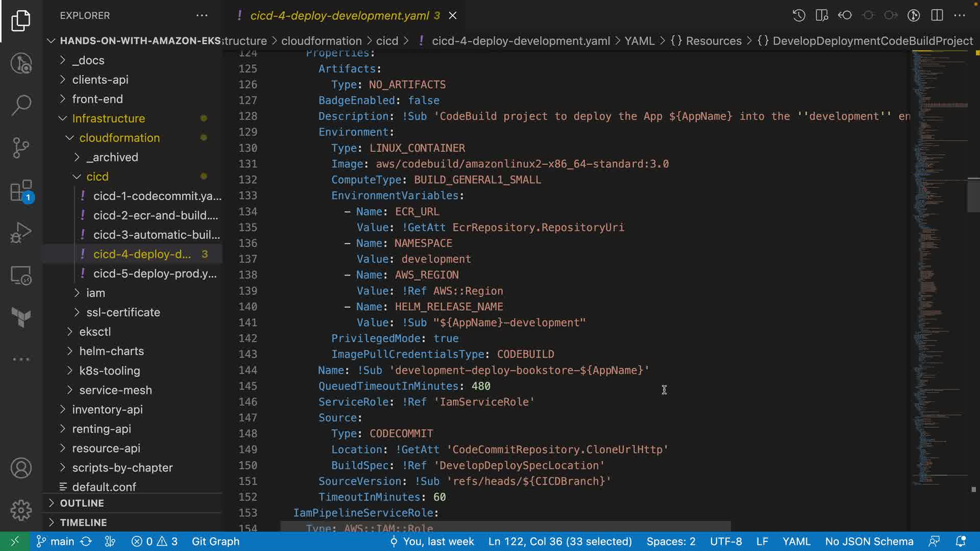Change the YAML language mode in status bar

796,541
